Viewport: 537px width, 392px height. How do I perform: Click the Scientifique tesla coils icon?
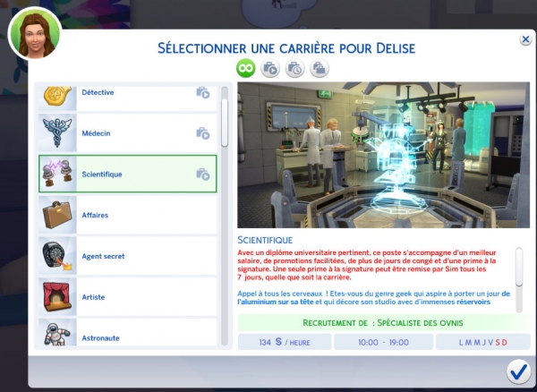(x=57, y=174)
